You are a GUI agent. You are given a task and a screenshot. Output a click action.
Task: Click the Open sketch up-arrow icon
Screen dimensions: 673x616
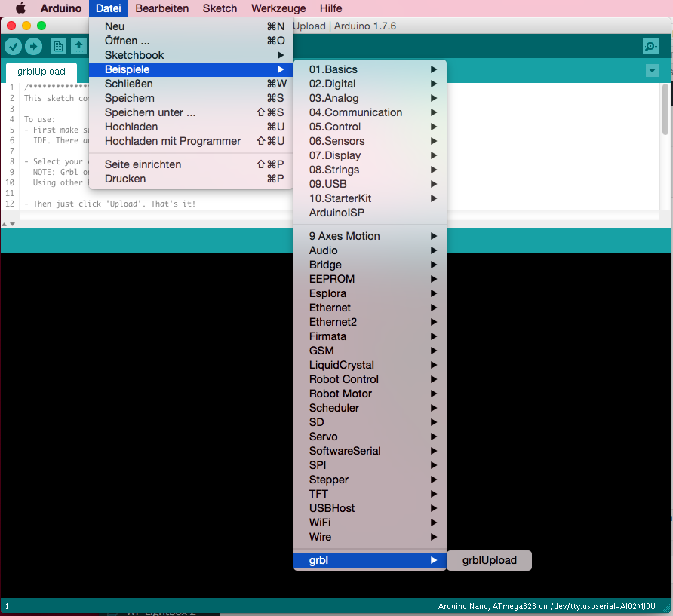pyautogui.click(x=78, y=46)
